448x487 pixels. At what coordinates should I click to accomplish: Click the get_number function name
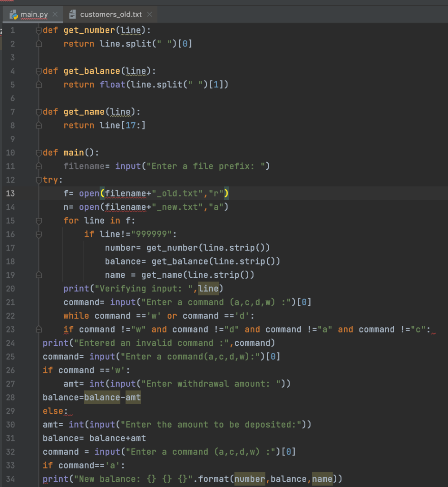tap(89, 30)
